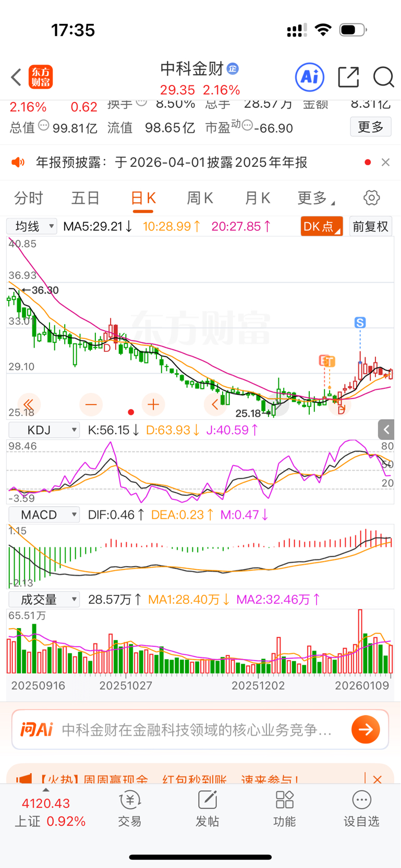Open 发帖 post icon
The width and height of the screenshot is (401, 868).
point(207,809)
